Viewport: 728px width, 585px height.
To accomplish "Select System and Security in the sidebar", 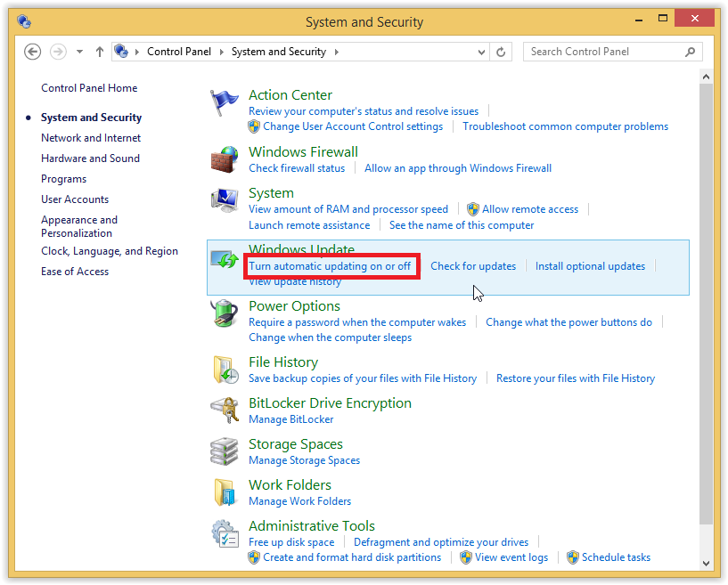I will [91, 118].
